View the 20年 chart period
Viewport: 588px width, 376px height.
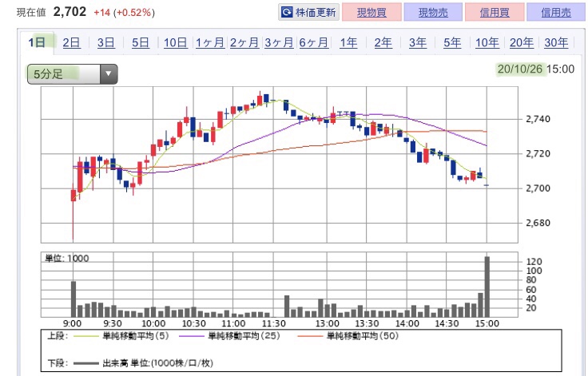click(521, 42)
